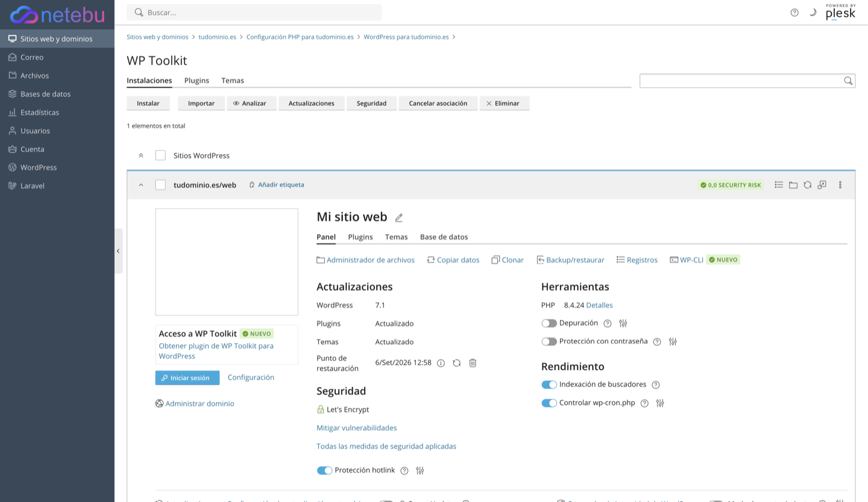Click the Let's Encrypt lock icon

321,410
